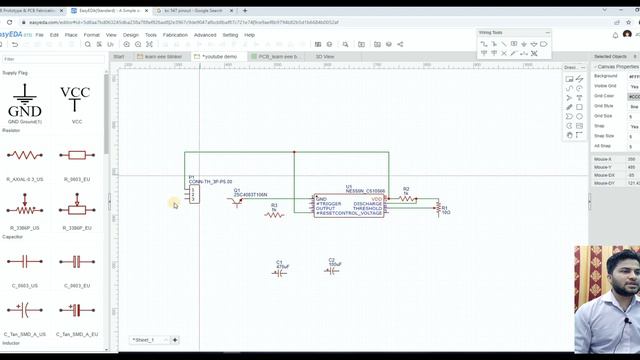
Task: Open the Grid Style dropdown
Action: [634, 107]
